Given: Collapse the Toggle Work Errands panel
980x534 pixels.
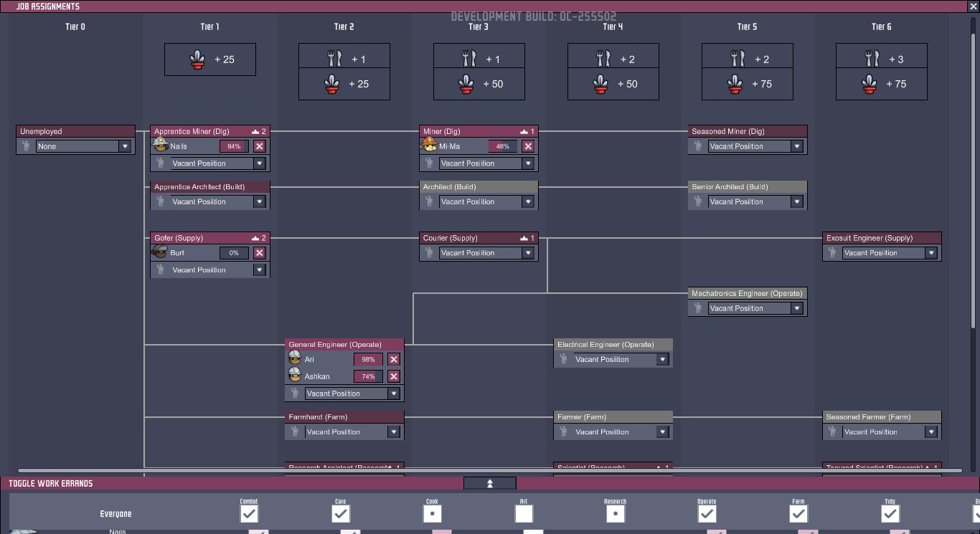Looking at the screenshot, I should click(490, 484).
